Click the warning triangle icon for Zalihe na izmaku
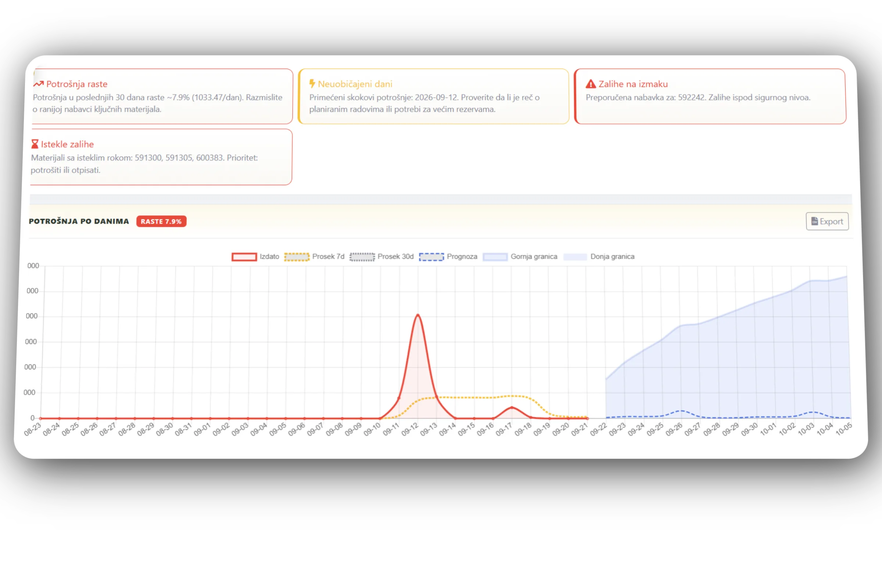Image resolution: width=882 pixels, height=588 pixels. (x=591, y=84)
